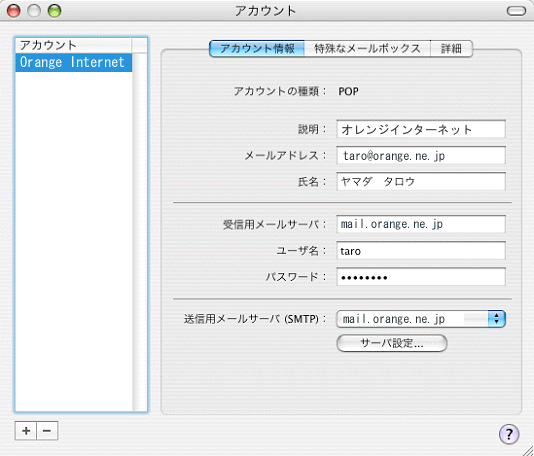Click the minus button to remove account
The image size is (534, 456).
pos(47,431)
